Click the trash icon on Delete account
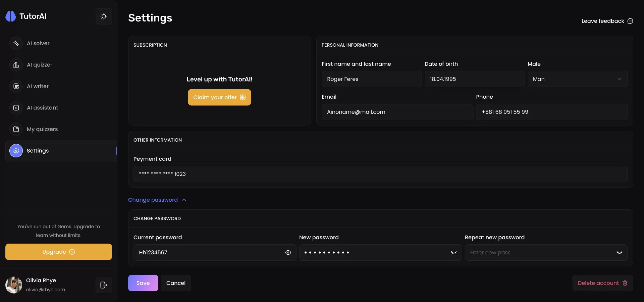644x302 pixels. click(x=625, y=283)
